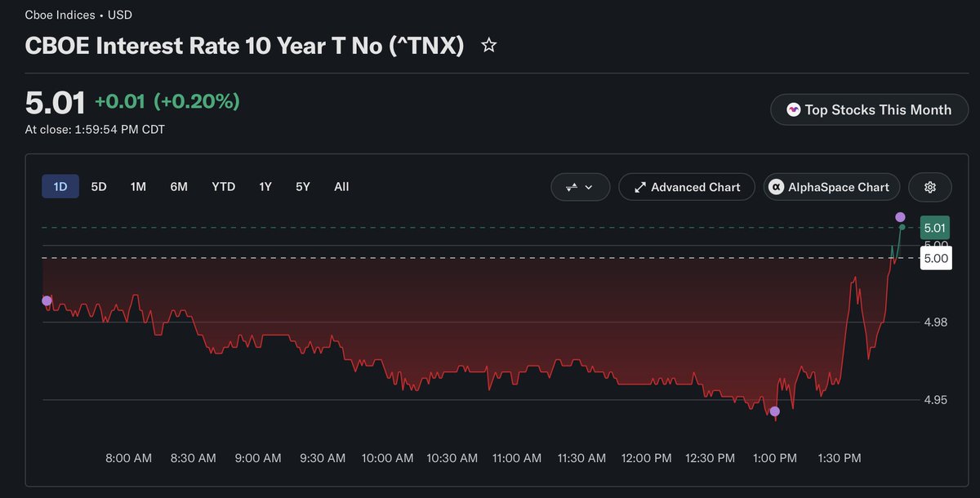Click the Cboe Indices • USD text
This screenshot has height=498, width=980.
coord(78,15)
